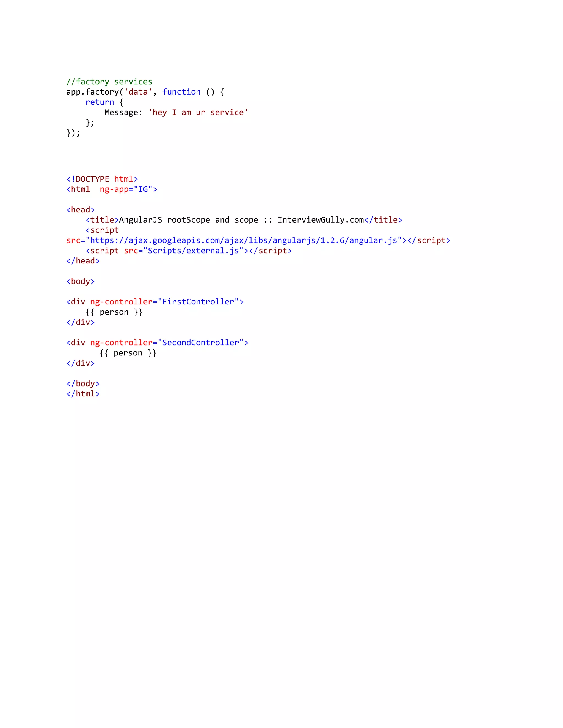The image size is (563, 728).
Task: Click the closing '</html>' tag
Action: [83, 394]
